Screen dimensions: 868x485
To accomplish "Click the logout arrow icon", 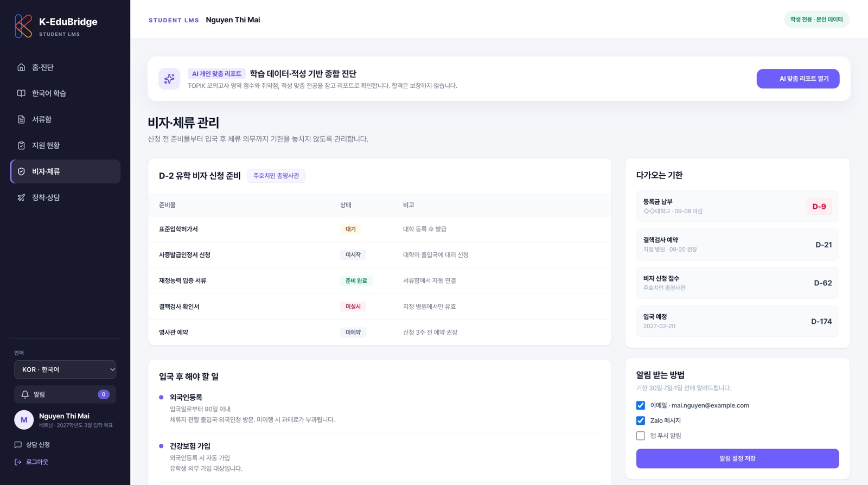I will pyautogui.click(x=18, y=462).
